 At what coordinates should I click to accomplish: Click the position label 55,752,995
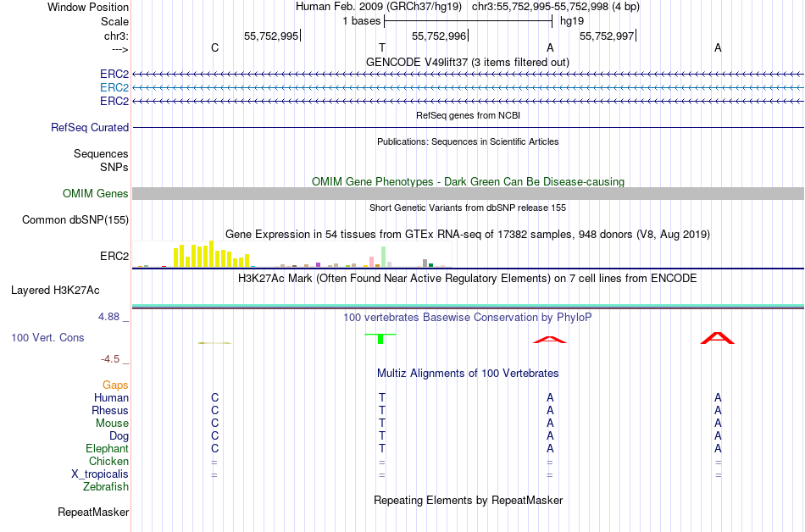pos(271,36)
